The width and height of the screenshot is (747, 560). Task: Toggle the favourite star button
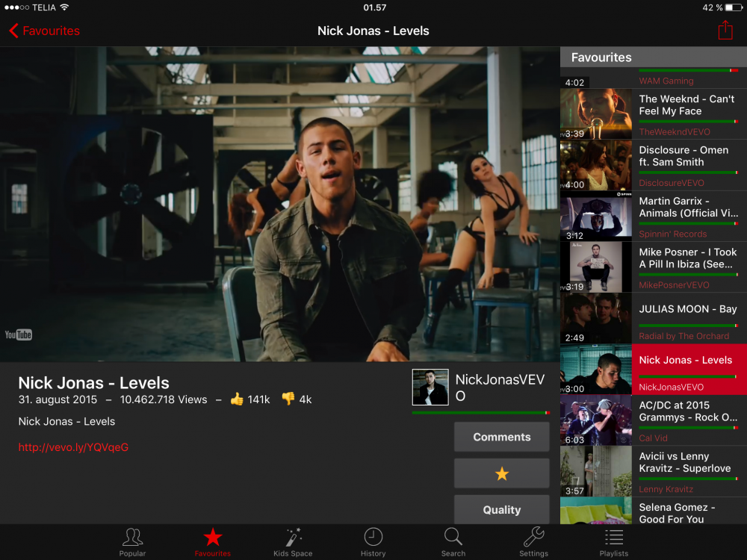click(x=502, y=473)
